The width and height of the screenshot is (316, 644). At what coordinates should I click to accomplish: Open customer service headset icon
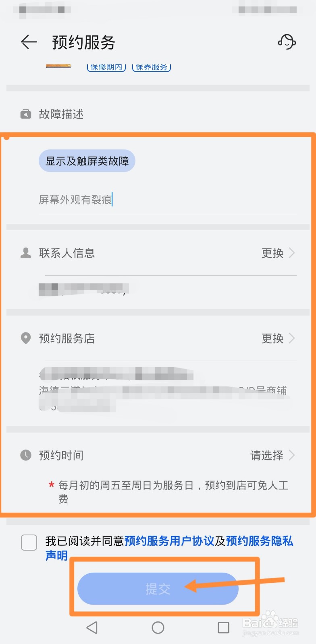[x=287, y=42]
